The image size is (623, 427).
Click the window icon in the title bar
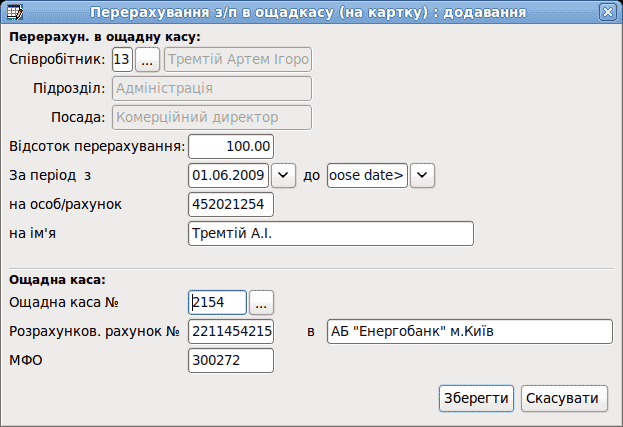15,12
